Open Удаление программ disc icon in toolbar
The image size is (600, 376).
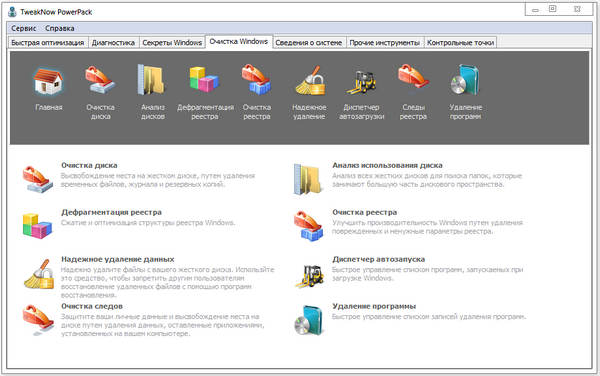tap(465, 80)
